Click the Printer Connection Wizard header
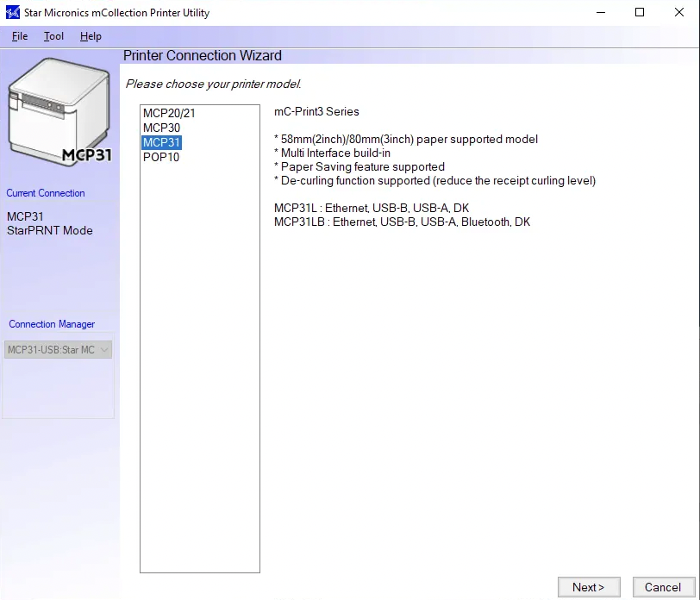 [204, 55]
